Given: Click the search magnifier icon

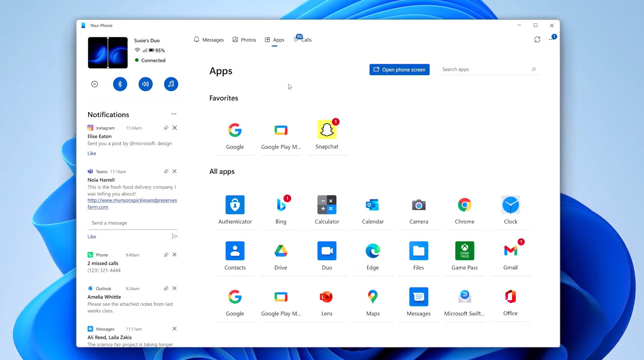Looking at the screenshot, I should pyautogui.click(x=534, y=69).
